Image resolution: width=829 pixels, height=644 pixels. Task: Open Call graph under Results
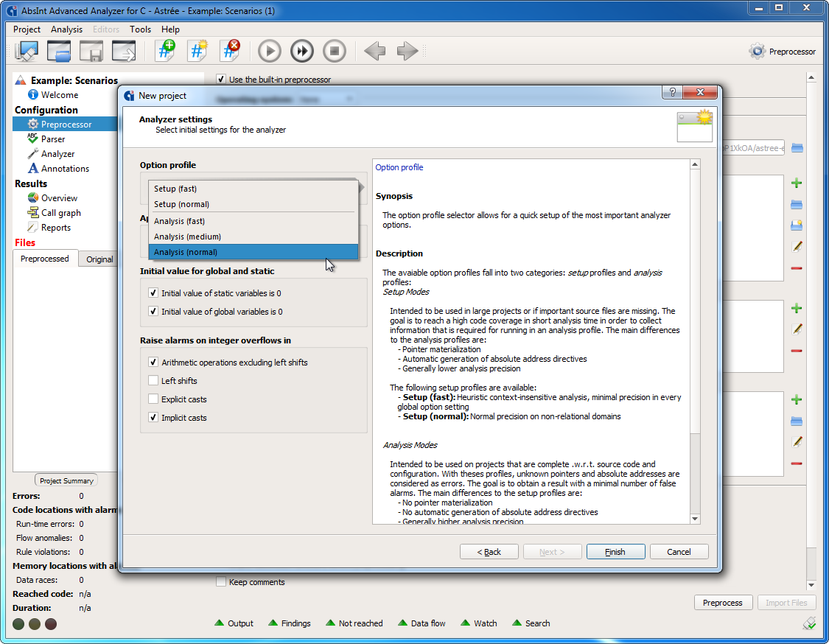[61, 213]
